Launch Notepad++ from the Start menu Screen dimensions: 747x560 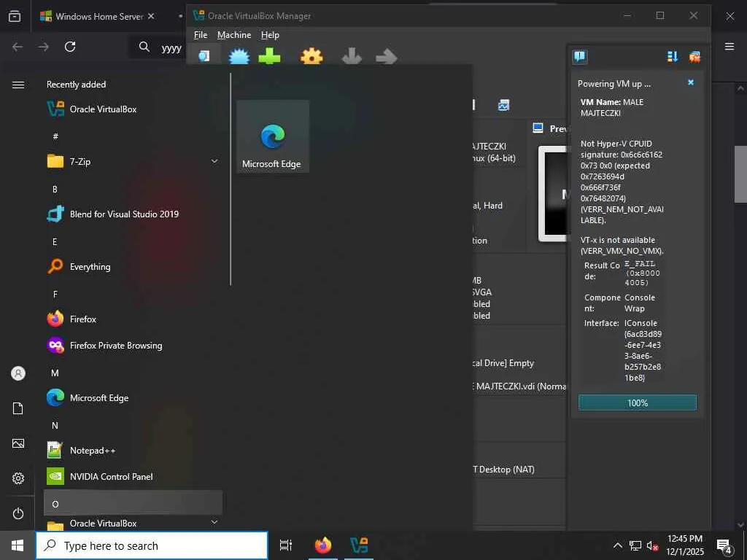tap(133, 450)
